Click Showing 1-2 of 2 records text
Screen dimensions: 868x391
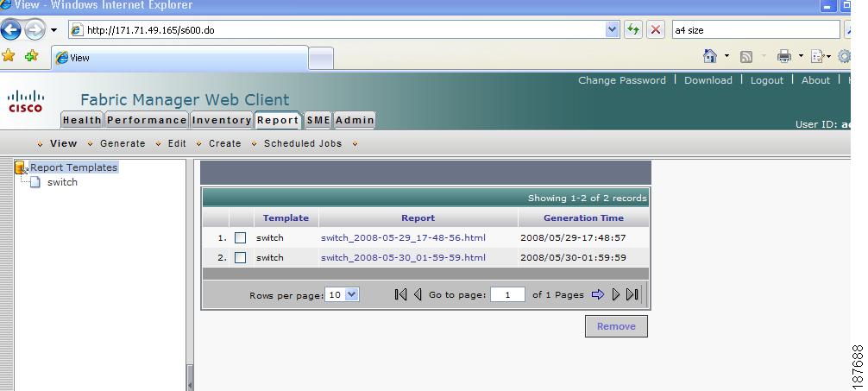point(587,198)
